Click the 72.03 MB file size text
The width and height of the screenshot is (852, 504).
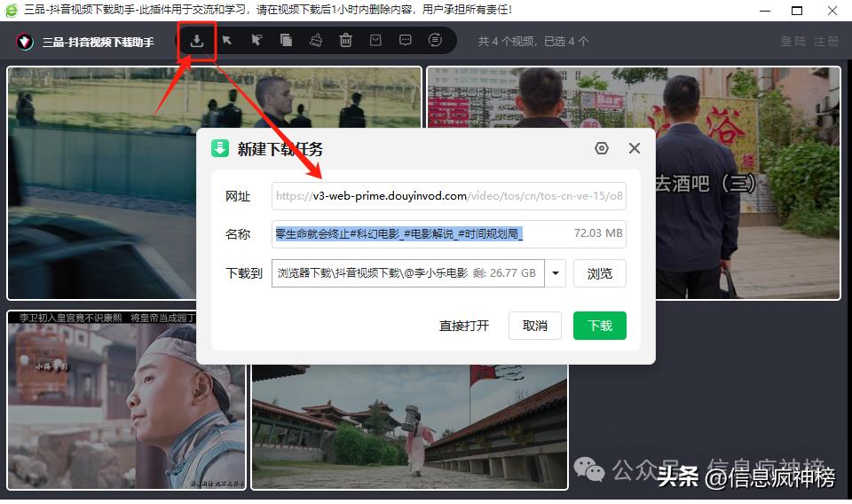598,233
